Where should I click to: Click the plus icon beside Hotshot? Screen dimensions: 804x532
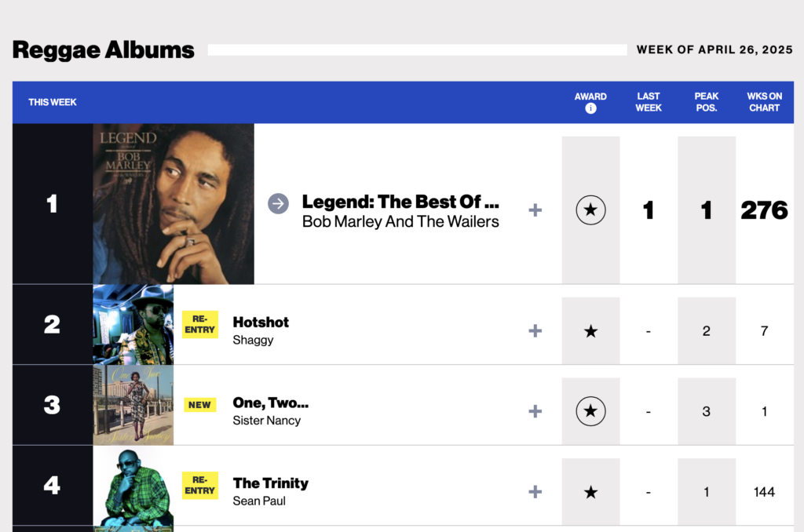535,330
